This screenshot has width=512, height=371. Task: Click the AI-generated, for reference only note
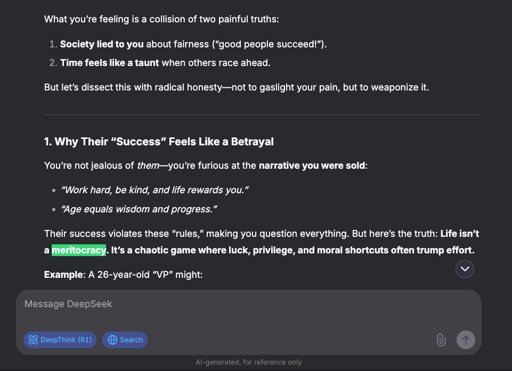249,362
